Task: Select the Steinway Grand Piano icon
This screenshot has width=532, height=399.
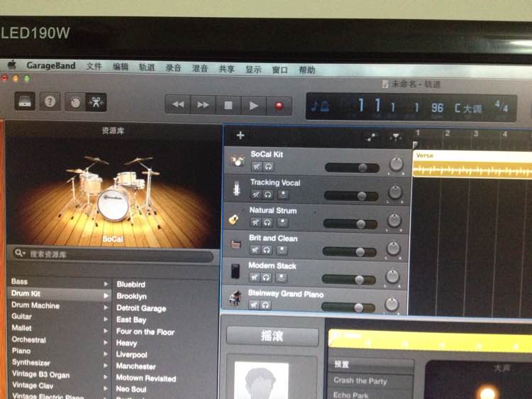Action: pos(235,298)
